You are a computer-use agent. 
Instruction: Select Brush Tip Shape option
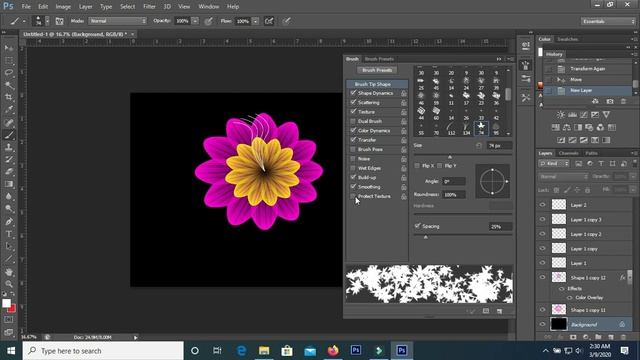[x=377, y=84]
